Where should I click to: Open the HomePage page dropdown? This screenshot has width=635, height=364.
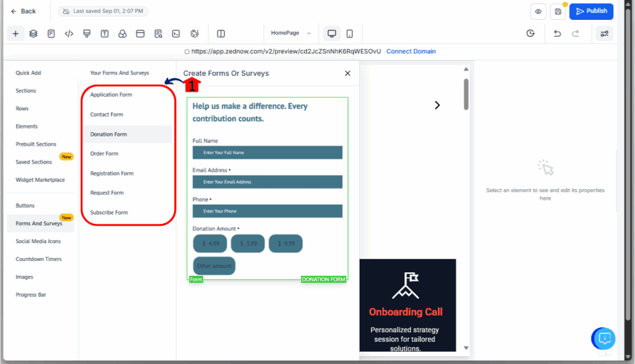tap(291, 33)
